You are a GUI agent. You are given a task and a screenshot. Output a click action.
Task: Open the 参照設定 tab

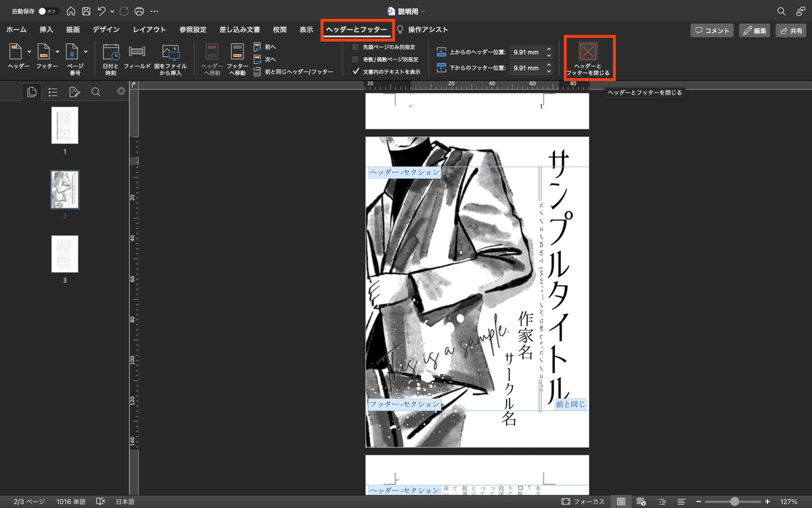click(x=193, y=30)
